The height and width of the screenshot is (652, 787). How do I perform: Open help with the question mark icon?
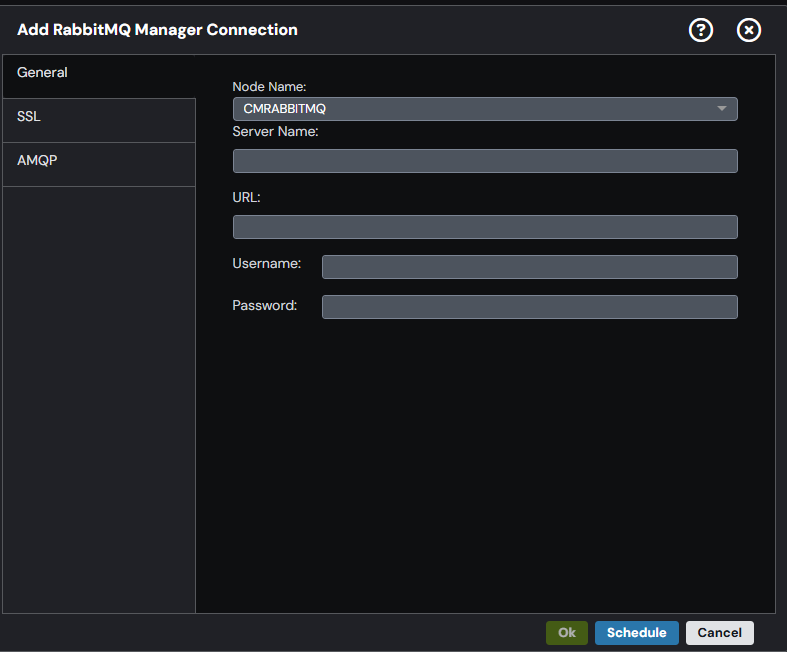click(701, 30)
